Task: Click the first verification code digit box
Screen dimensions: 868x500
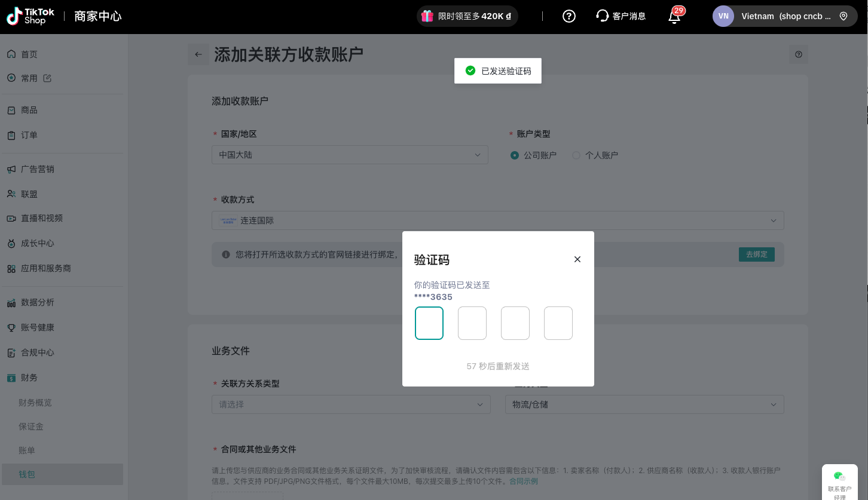Action: 429,323
